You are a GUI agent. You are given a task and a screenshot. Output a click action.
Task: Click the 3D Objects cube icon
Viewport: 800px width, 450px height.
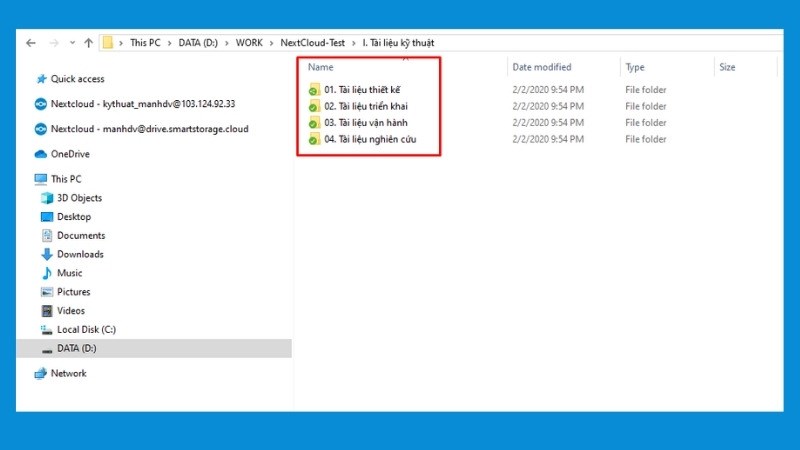pos(47,198)
